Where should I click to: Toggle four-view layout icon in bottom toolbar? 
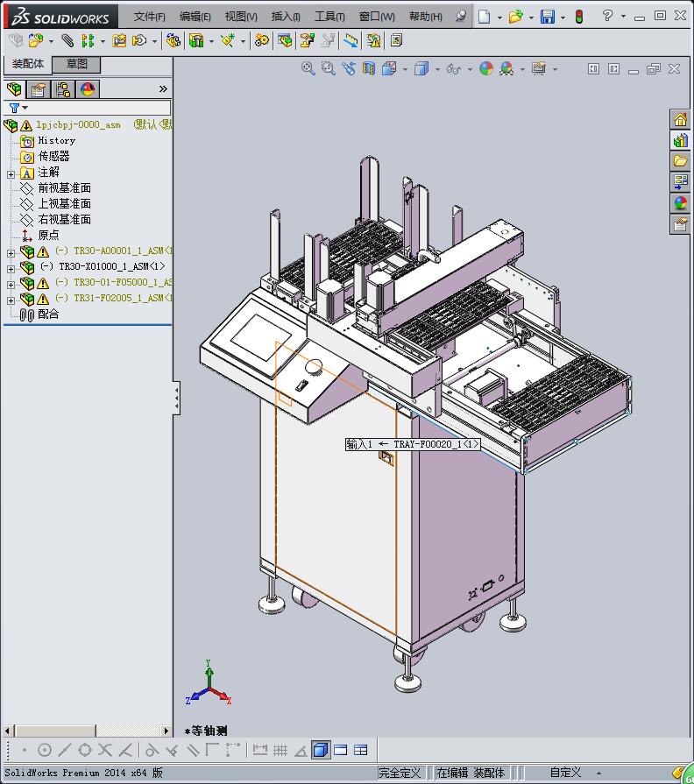click(x=360, y=750)
